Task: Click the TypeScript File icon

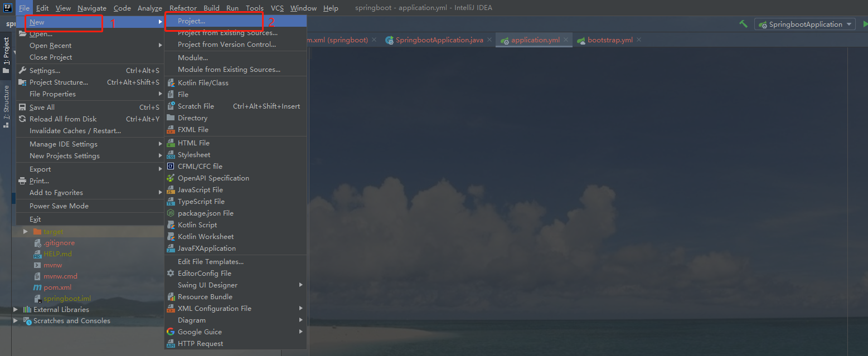Action: (171, 202)
